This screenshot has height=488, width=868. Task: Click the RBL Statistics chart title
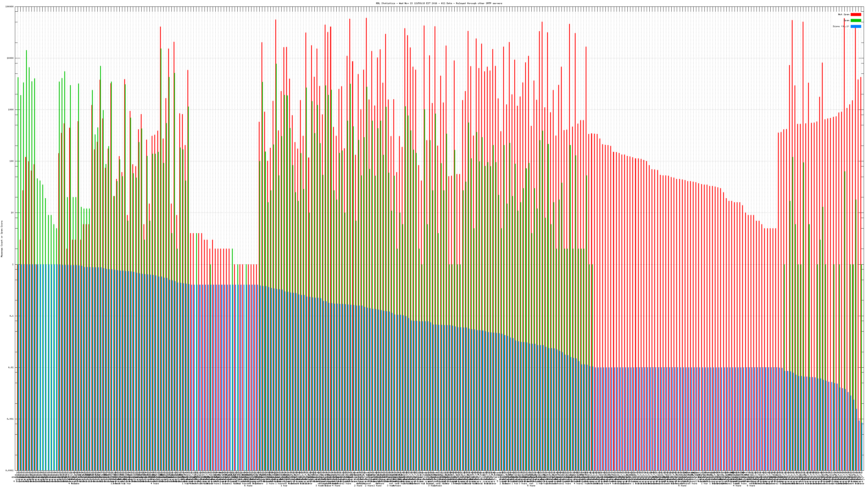tap(439, 3)
